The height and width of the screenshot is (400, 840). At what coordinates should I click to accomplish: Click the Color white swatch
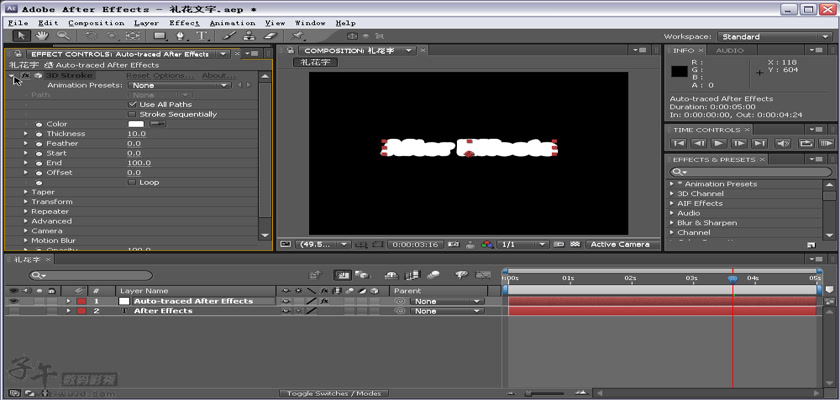coord(136,124)
